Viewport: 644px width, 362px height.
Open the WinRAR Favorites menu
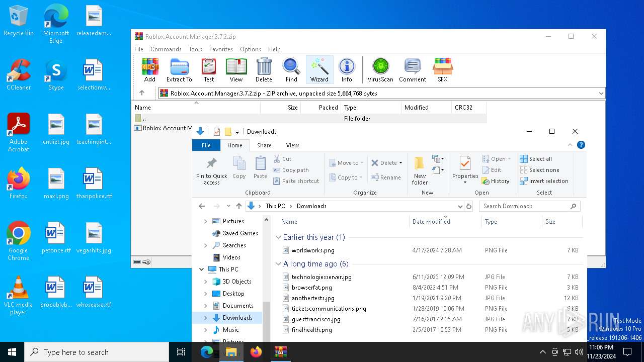221,49
